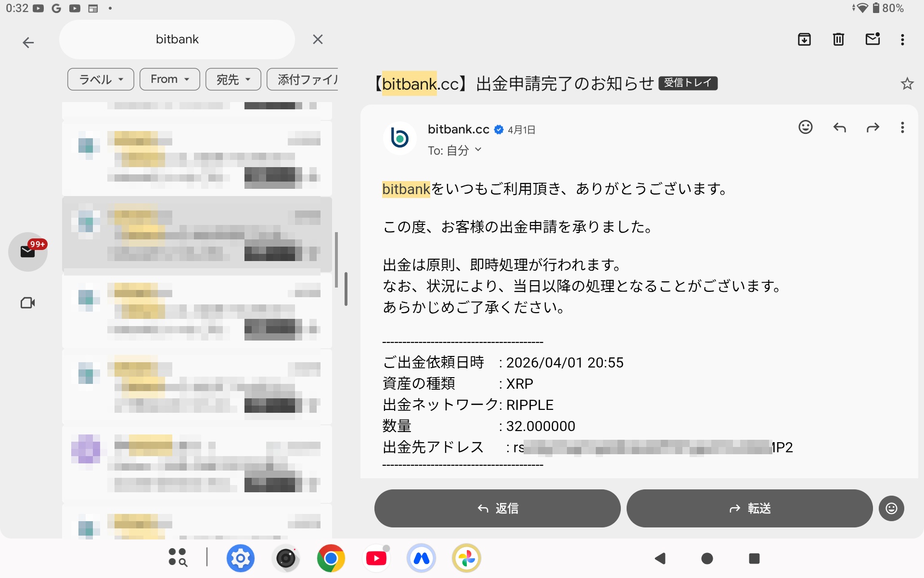The height and width of the screenshot is (578, 924).
Task: Switch to the Meet video tab
Action: pos(28,302)
